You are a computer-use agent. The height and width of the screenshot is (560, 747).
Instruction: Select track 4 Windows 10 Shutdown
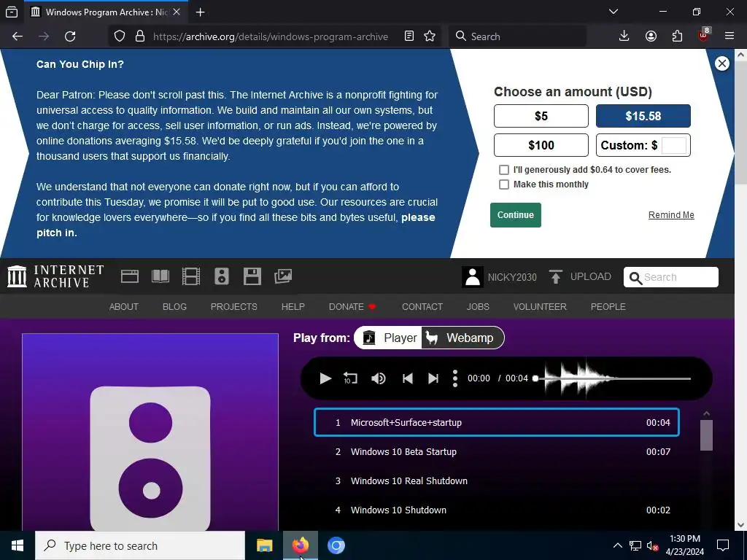click(496, 510)
